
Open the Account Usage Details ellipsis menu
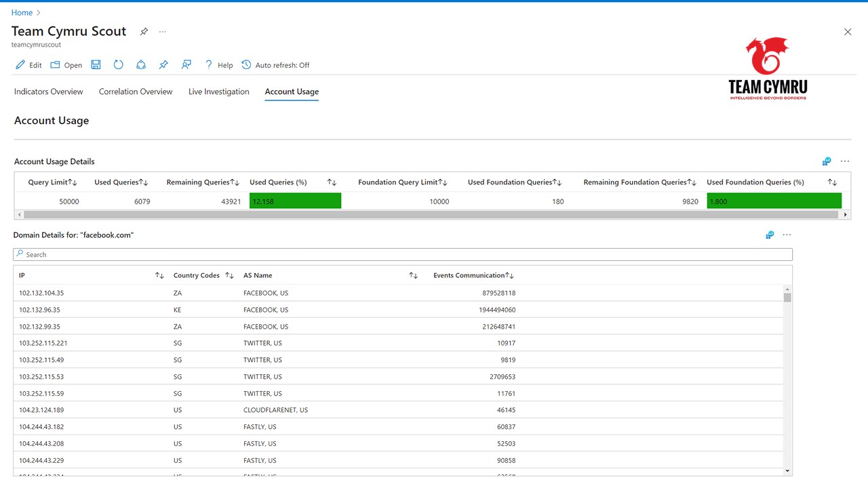point(845,161)
